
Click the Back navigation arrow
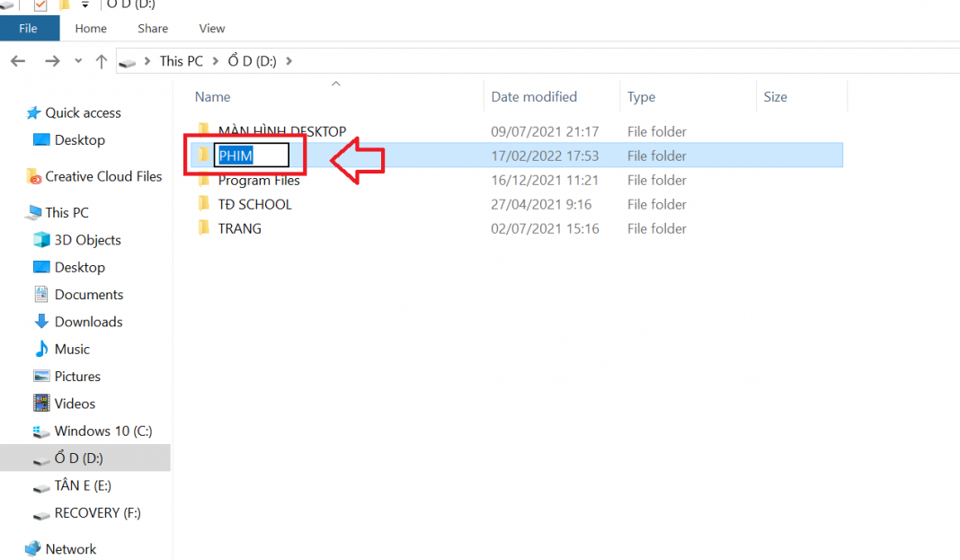(18, 61)
